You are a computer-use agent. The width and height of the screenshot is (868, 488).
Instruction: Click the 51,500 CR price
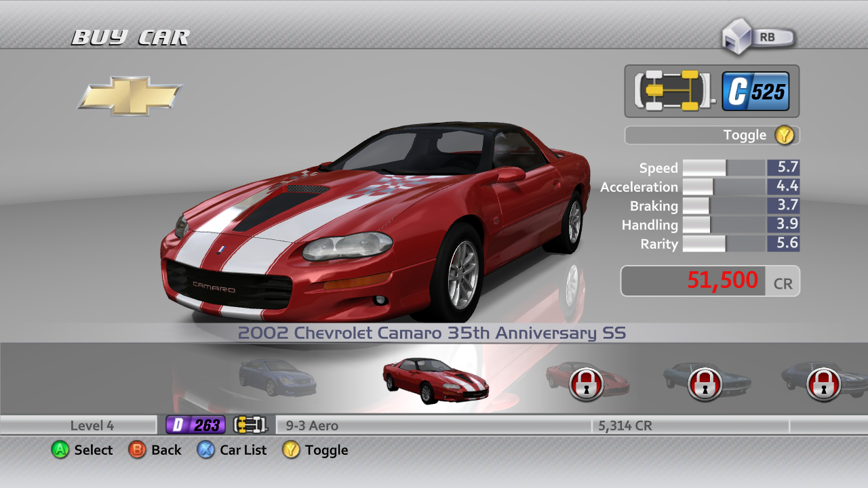point(710,281)
